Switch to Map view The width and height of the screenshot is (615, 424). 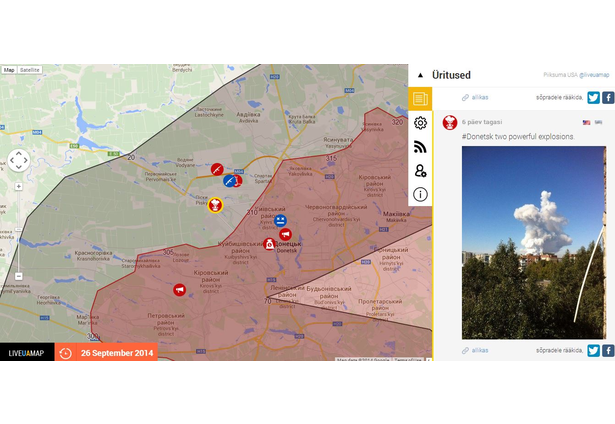coord(9,70)
